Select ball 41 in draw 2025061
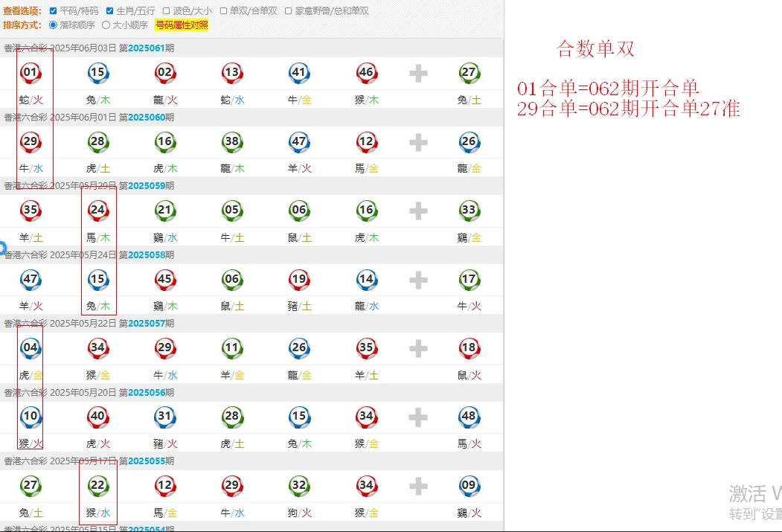 pyautogui.click(x=299, y=73)
